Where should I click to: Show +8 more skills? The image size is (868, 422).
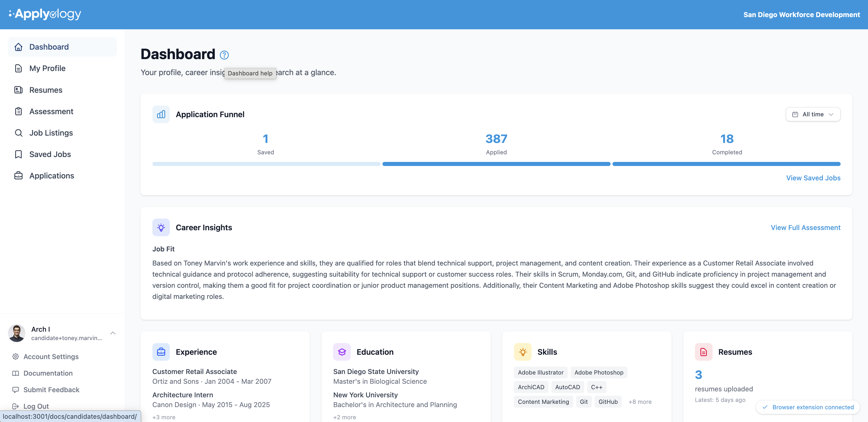click(640, 401)
